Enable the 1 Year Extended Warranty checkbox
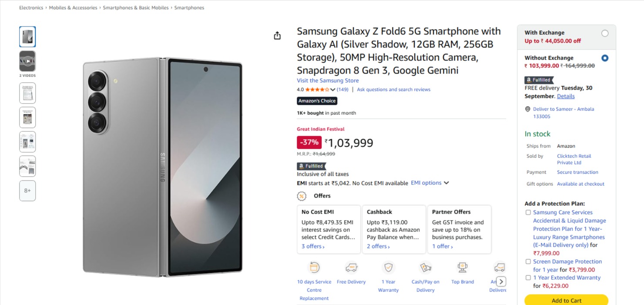Viewport: 644px width, 305px height. click(x=528, y=278)
